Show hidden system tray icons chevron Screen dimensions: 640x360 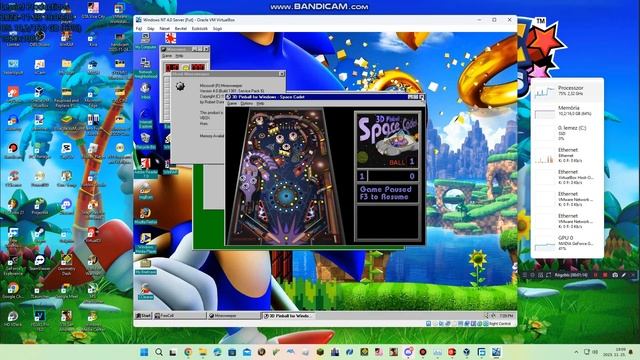576,352
